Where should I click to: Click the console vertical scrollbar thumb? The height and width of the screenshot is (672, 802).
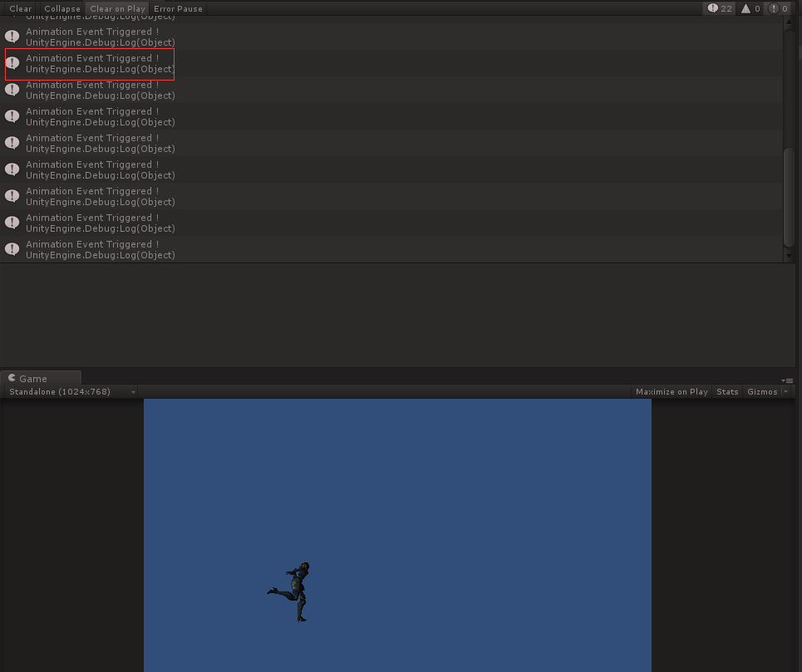[x=789, y=197]
